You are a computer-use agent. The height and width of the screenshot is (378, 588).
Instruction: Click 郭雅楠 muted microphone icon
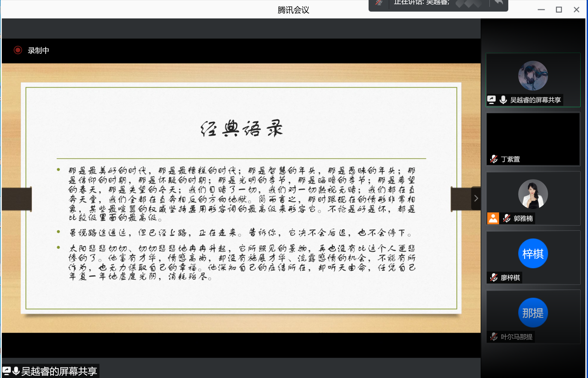(507, 218)
